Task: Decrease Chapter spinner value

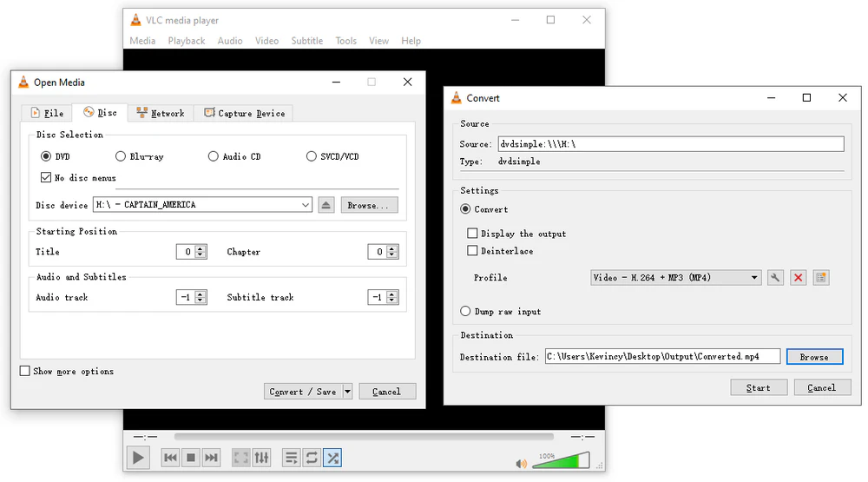Action: coord(392,254)
